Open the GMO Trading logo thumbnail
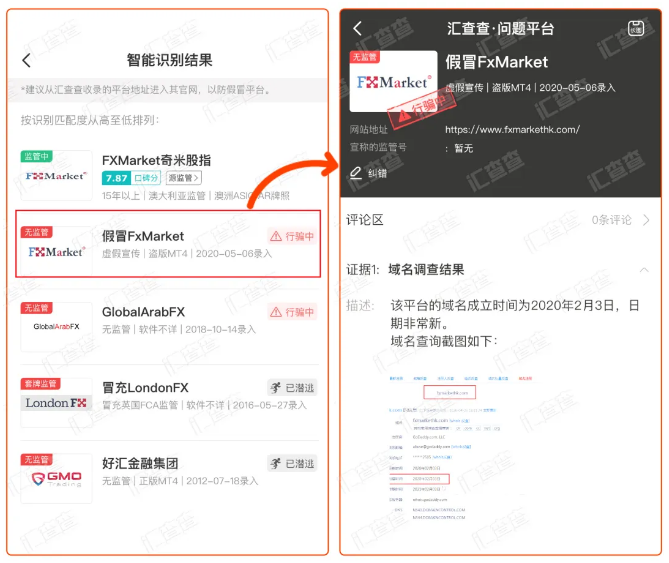The height and width of the screenshot is (563, 669). point(56,478)
